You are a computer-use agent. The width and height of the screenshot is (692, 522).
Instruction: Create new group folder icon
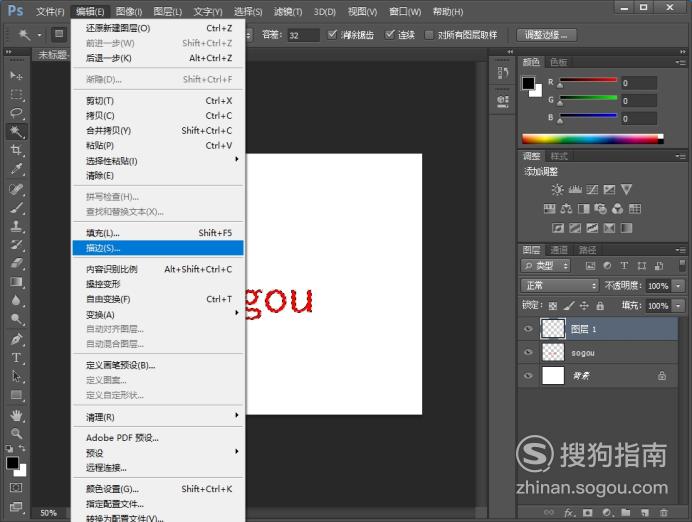click(x=626, y=512)
